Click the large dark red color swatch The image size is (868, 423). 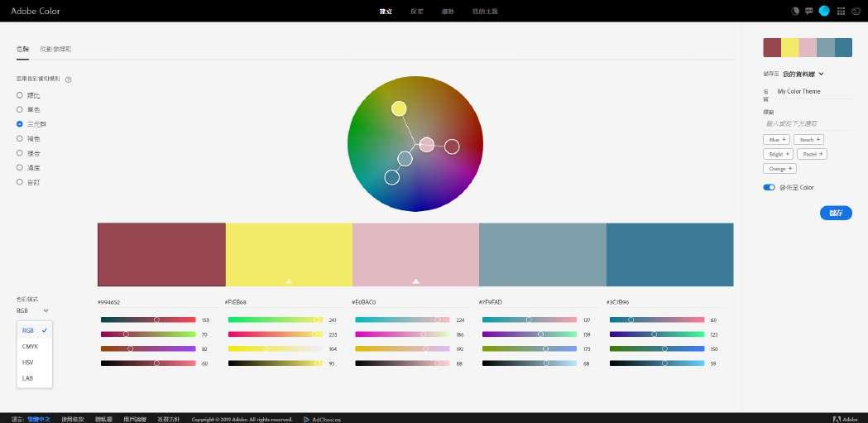(161, 255)
